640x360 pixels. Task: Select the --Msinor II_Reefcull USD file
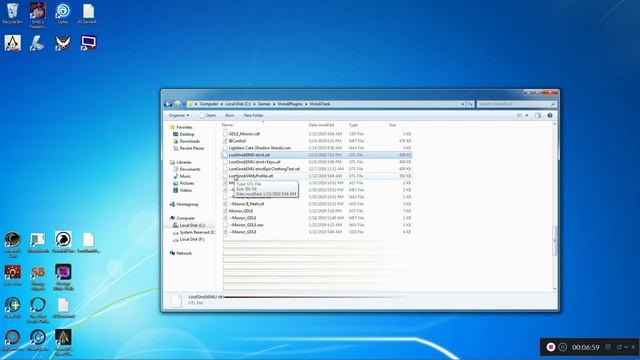pyautogui.click(x=317, y=204)
